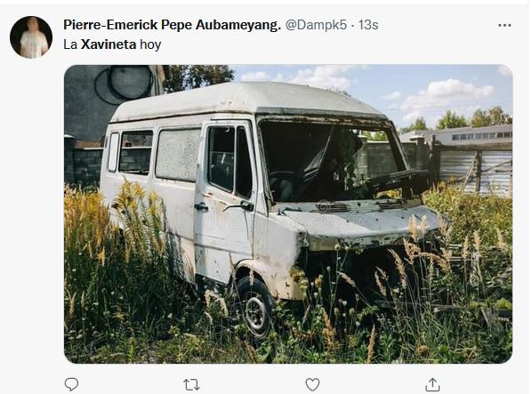
Task: Visit the @Dampk5 handle link
Action: 316,25
